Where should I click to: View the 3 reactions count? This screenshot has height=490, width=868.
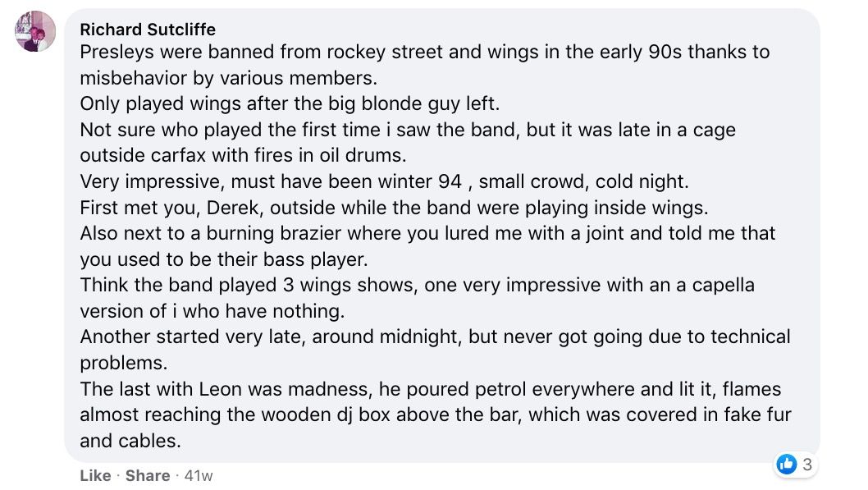tap(806, 465)
